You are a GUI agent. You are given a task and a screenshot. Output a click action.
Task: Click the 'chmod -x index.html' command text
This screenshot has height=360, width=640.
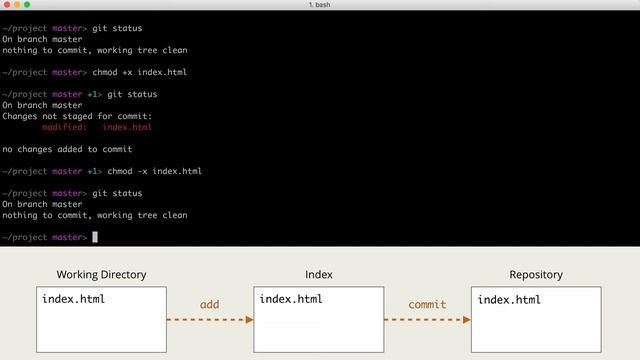click(x=155, y=171)
